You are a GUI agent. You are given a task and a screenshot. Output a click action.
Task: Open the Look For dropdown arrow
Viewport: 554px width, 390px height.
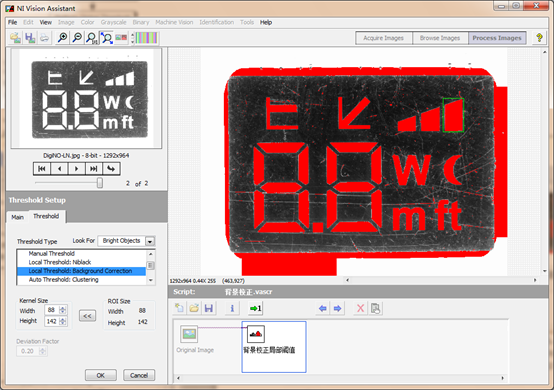(x=150, y=242)
